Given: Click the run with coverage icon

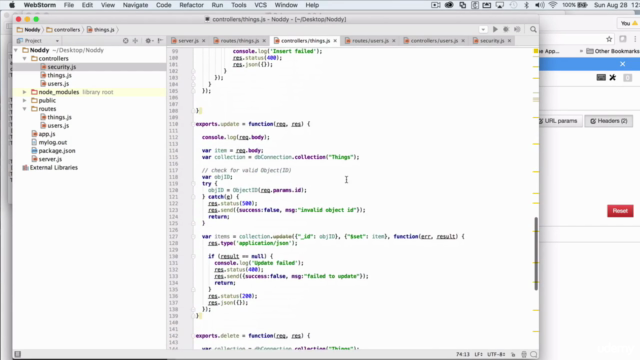Looking at the screenshot, I should click(x=517, y=29).
